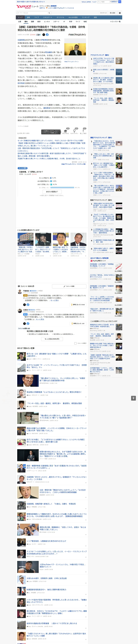
Task: Toggle the コメント非表示 checkbox
Action: 75,343
